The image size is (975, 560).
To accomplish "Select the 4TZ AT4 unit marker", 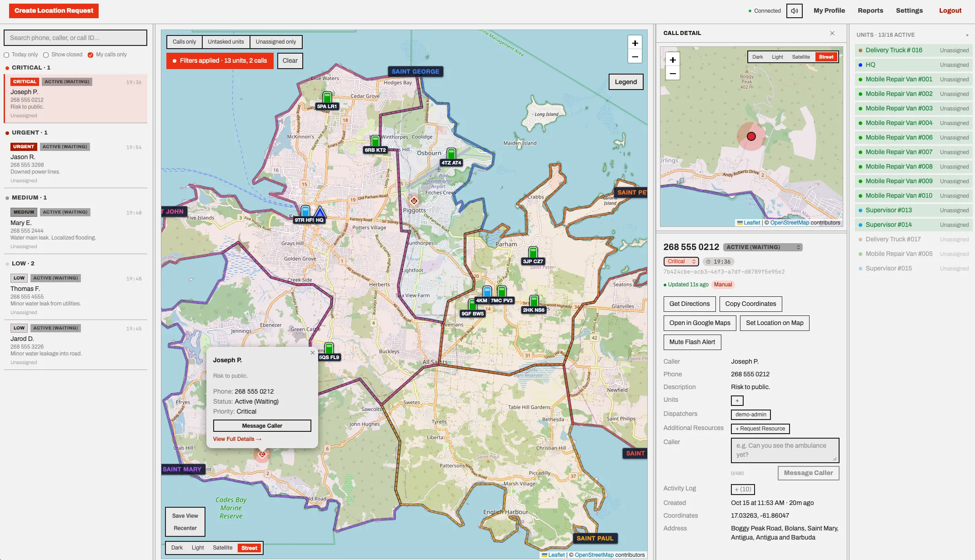I will click(451, 154).
